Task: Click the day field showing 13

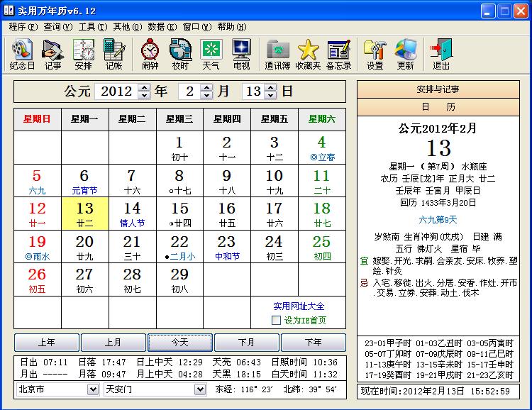Action: coord(253,92)
